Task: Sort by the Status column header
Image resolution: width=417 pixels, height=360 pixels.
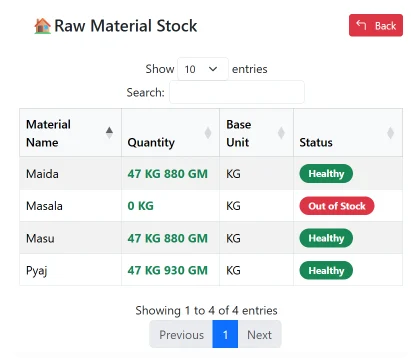Action: click(x=348, y=133)
